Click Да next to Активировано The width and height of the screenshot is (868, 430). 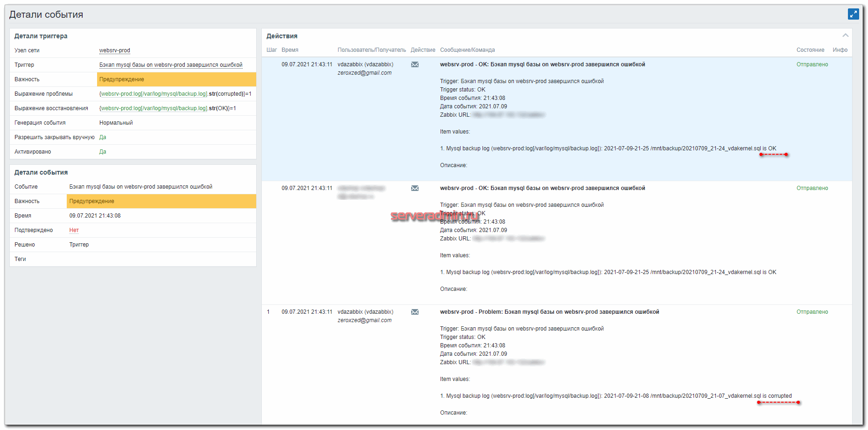(x=103, y=152)
